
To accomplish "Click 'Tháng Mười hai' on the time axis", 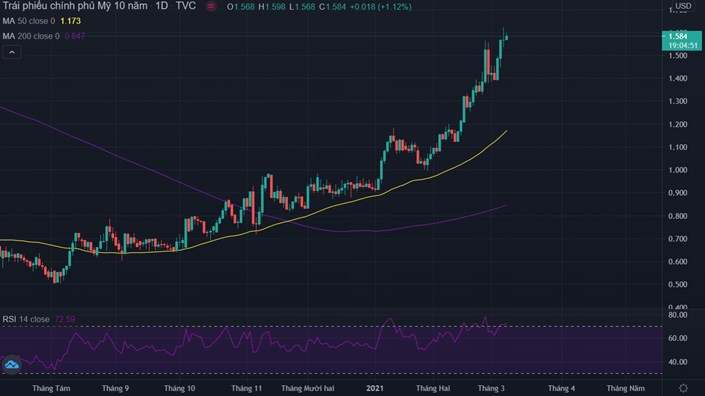I will [x=308, y=388].
